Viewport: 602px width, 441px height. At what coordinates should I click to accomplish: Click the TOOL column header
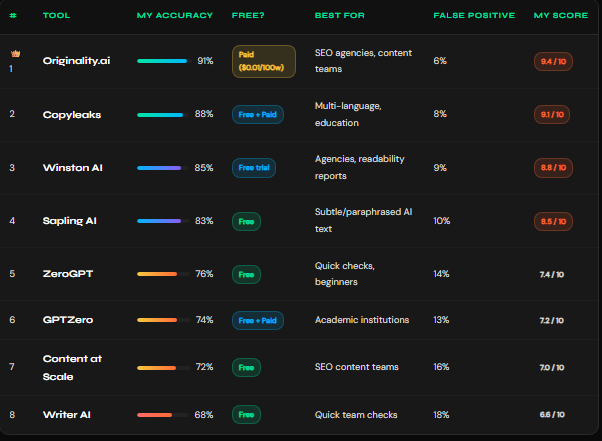56,15
